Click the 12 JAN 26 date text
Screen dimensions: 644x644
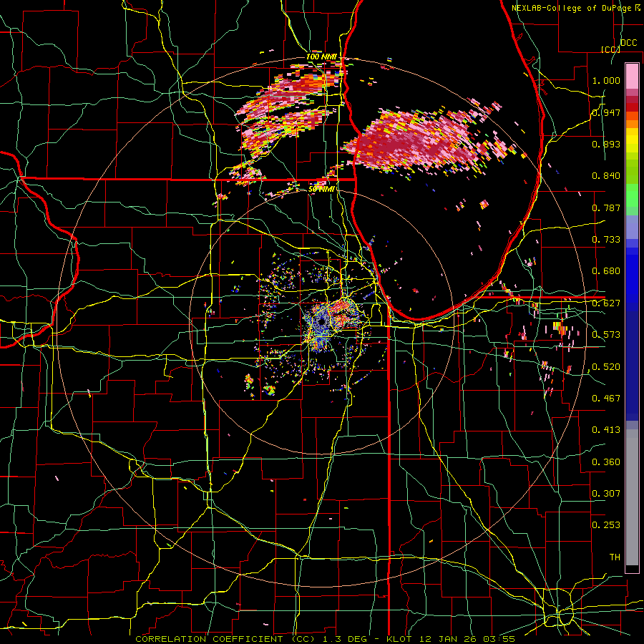(x=449, y=639)
